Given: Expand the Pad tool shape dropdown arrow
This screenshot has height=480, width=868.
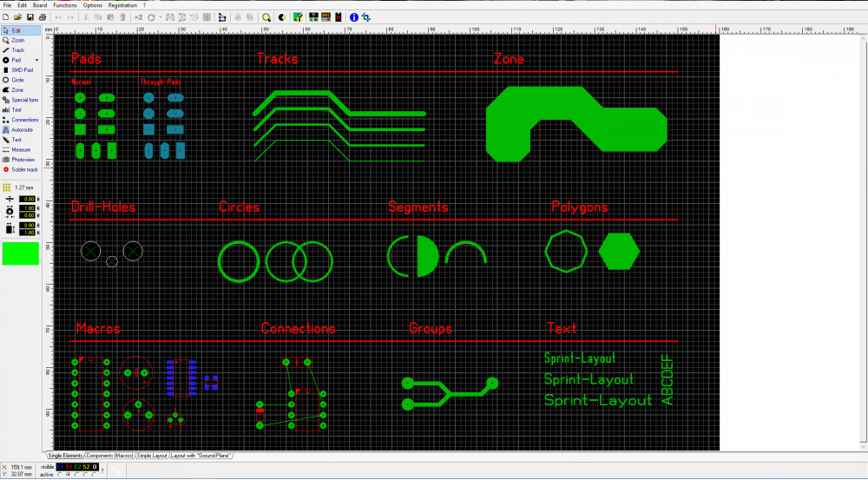Looking at the screenshot, I should [x=37, y=61].
